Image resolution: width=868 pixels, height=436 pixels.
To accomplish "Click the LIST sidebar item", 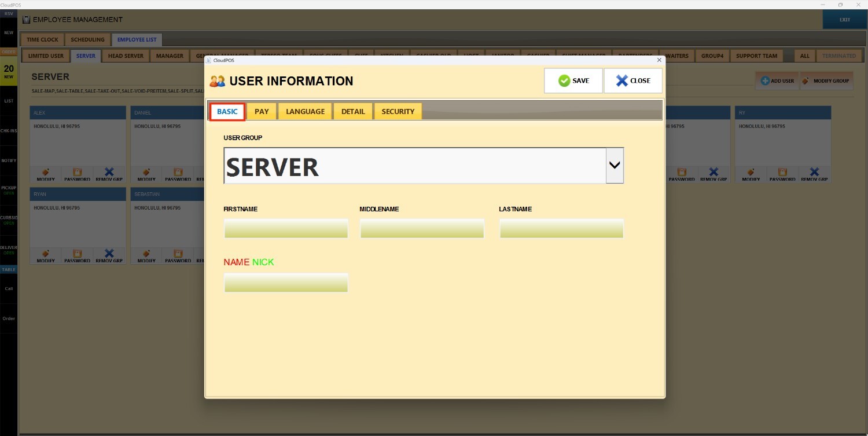I will (9, 101).
